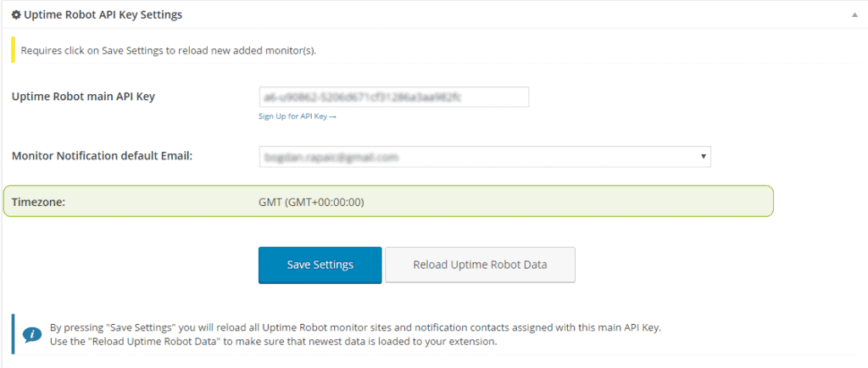This screenshot has height=368, width=868.
Task: Click the blurred email address in the selector
Action: tap(331, 157)
